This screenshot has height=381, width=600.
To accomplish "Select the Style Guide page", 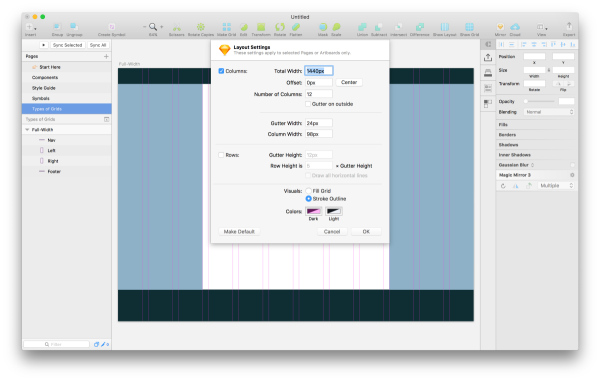I will [x=67, y=88].
